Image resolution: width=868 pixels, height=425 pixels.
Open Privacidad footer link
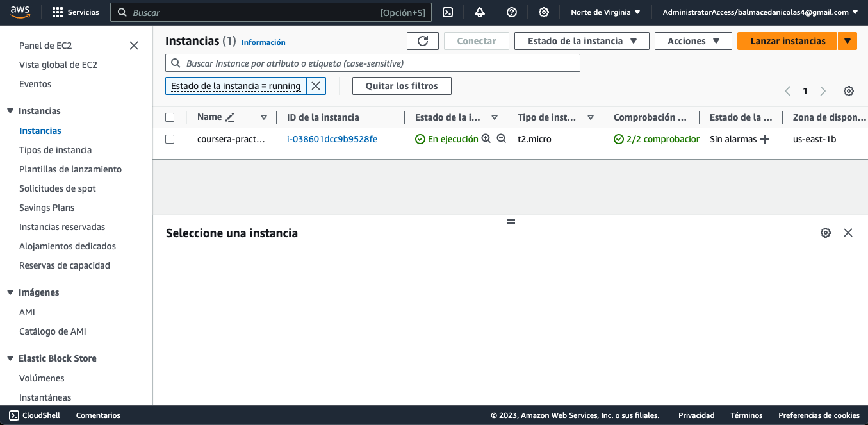(696, 415)
